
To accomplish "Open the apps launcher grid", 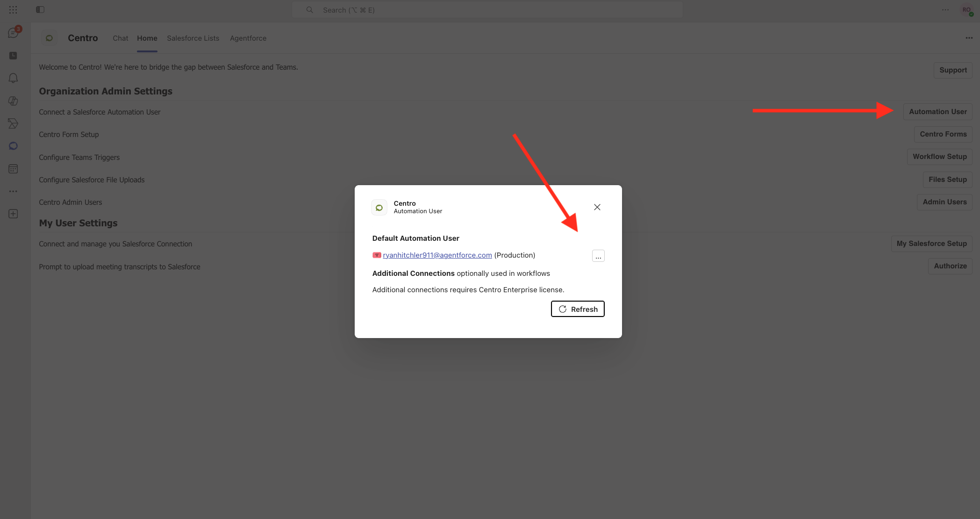I will click(x=13, y=10).
